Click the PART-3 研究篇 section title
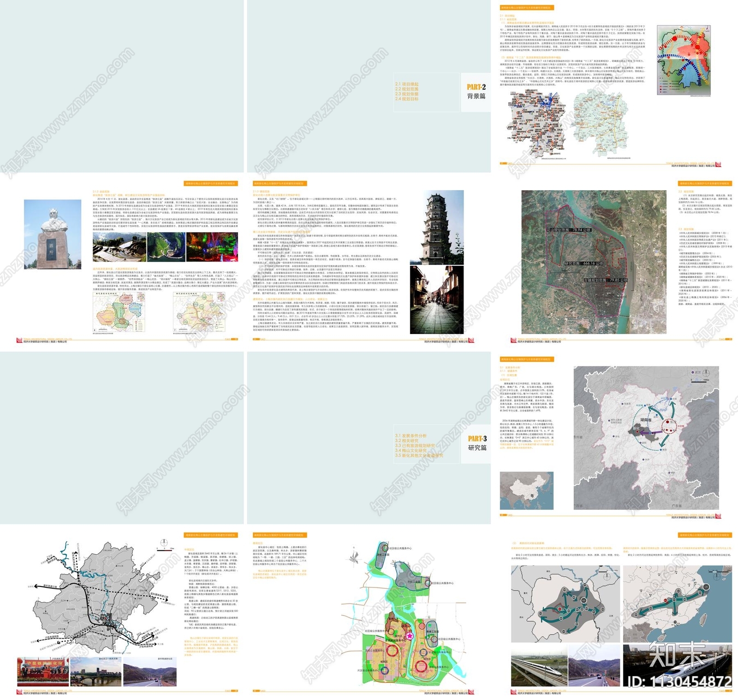738x700 pixels. click(477, 443)
